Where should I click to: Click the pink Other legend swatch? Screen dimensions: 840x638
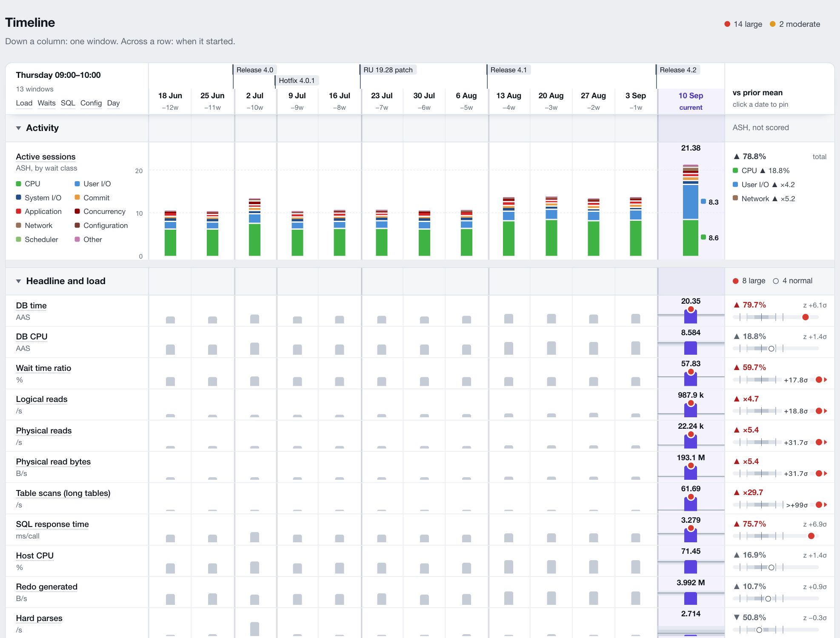point(77,239)
